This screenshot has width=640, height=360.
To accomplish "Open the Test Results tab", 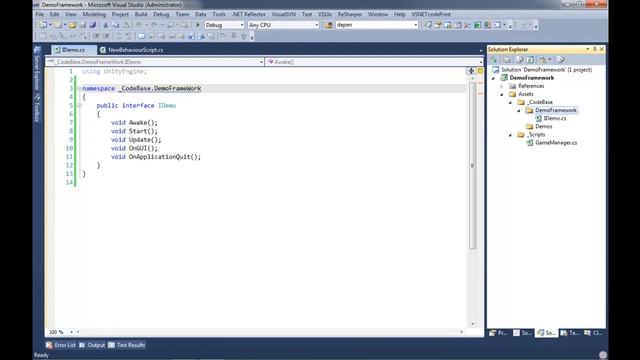I will point(127,345).
